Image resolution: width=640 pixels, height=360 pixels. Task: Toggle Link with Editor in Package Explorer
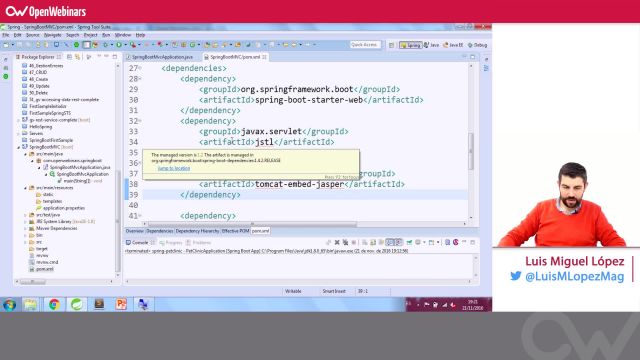(78, 57)
